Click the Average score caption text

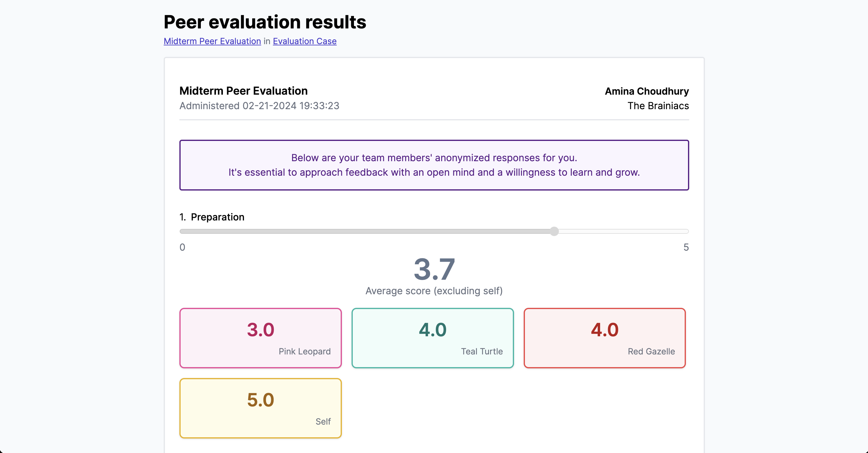tap(434, 291)
